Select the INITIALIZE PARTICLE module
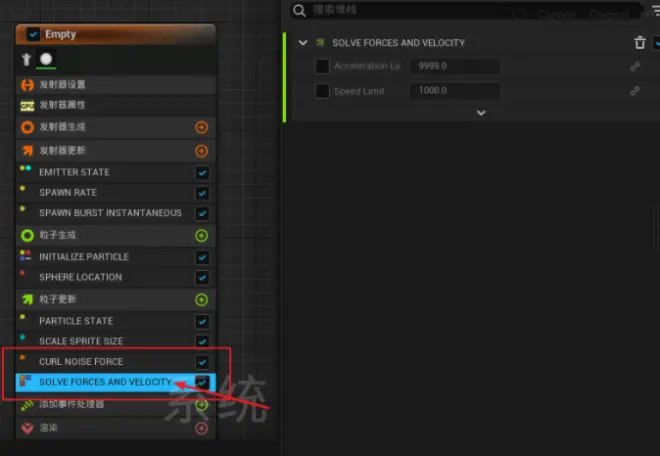 point(116,257)
